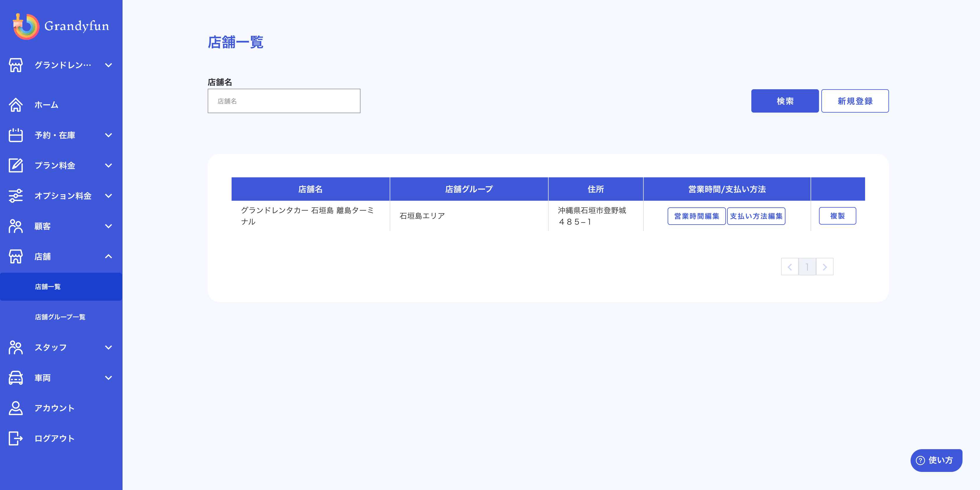Click the Grandyfun rainbow logo icon
The image size is (980, 490).
pos(26,26)
